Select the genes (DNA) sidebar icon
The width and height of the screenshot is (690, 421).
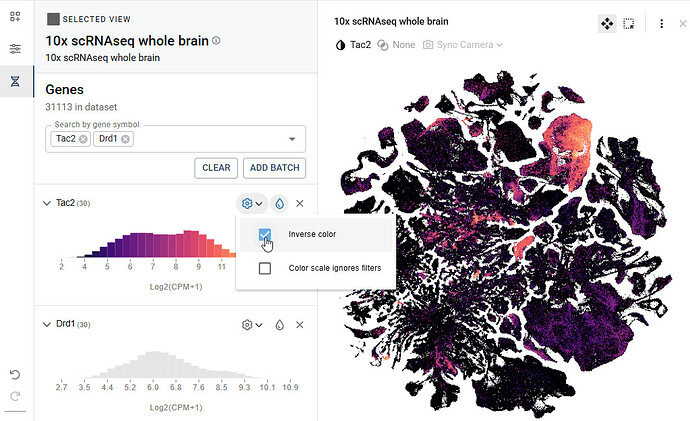(15, 81)
